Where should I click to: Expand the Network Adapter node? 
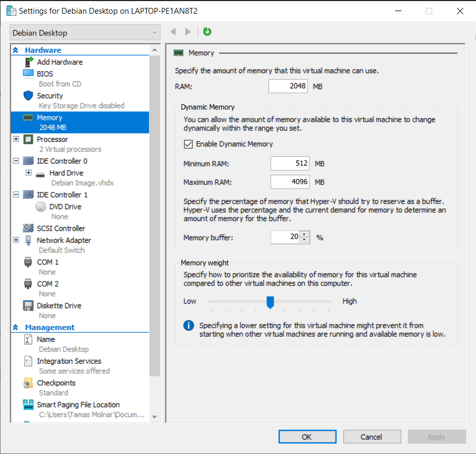point(16,240)
